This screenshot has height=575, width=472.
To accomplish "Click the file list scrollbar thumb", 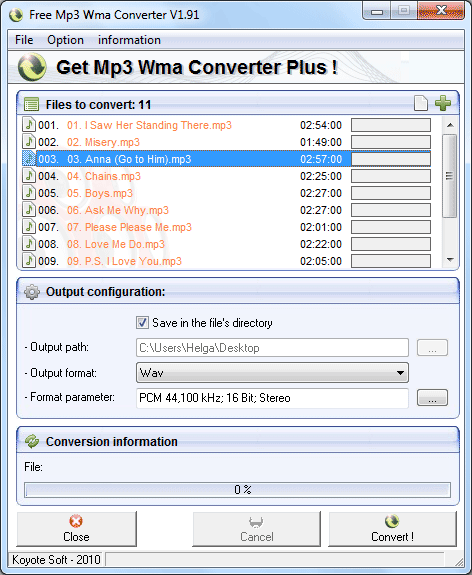I will 450,176.
